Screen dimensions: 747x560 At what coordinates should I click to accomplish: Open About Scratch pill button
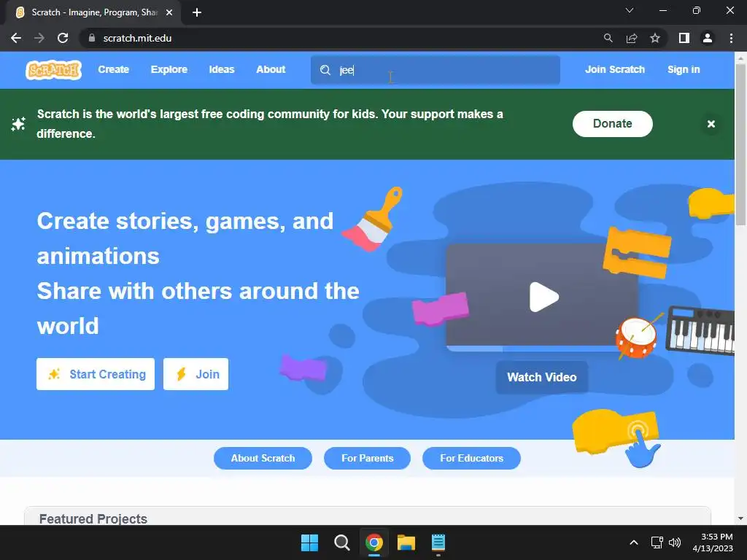click(263, 458)
